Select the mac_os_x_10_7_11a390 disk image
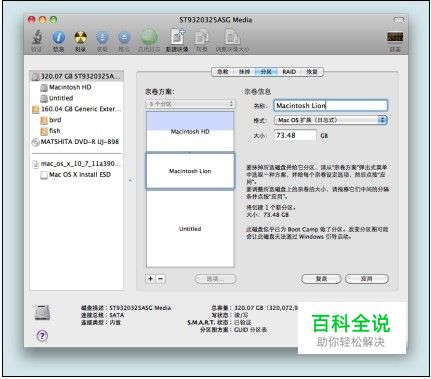Viewport: 431px width, 379px height. click(77, 164)
